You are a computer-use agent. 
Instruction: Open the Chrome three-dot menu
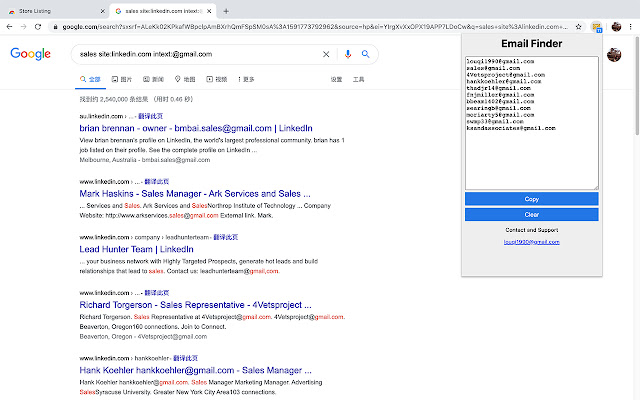click(x=630, y=27)
